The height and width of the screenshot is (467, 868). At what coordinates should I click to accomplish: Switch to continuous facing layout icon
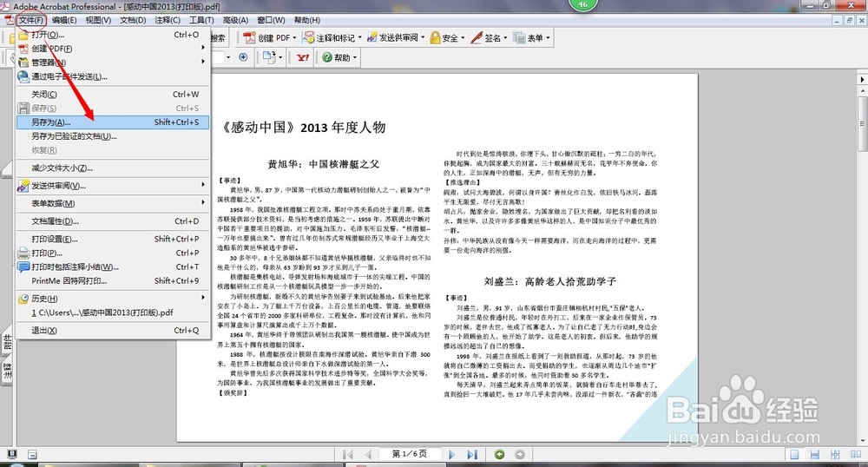(835, 454)
